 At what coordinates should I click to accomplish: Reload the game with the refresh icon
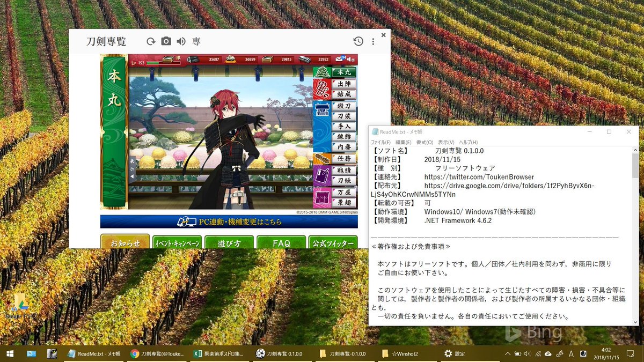click(x=151, y=41)
